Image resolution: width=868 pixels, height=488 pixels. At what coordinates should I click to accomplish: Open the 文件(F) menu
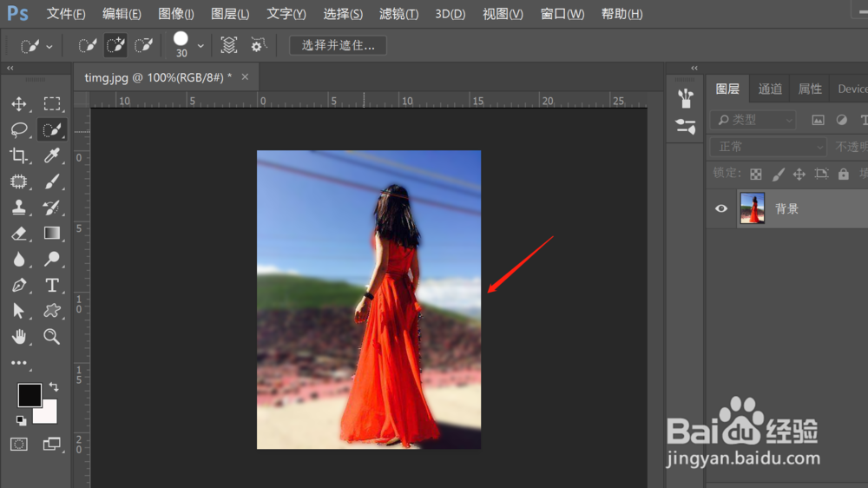point(66,14)
